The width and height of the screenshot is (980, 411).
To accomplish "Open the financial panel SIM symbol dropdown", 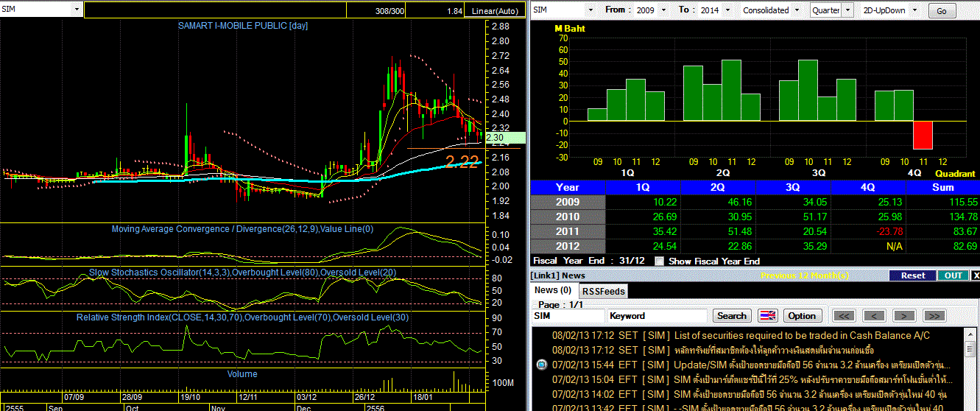I will point(591,10).
